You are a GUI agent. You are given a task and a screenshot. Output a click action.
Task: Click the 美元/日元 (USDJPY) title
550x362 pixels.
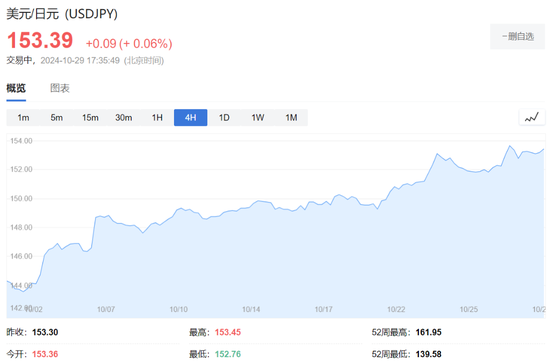click(x=62, y=14)
